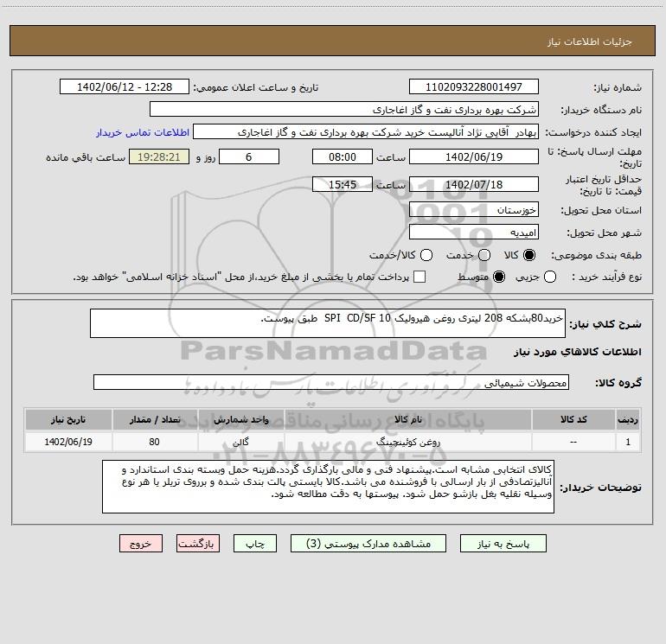Click the نام کالا column header
Image resolution: width=666 pixels, height=644 pixels.
[x=407, y=419]
